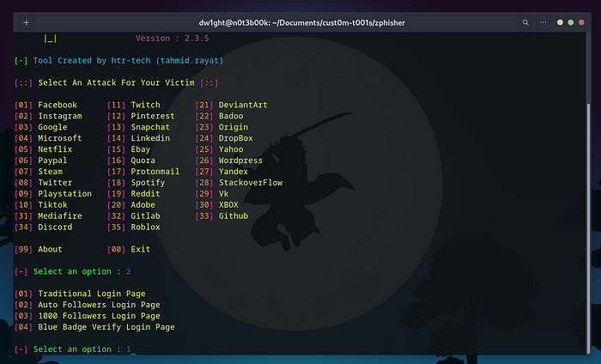This screenshot has height=364, width=601.
Task: Click the '[08] Twitter' entry
Action: 43,183
